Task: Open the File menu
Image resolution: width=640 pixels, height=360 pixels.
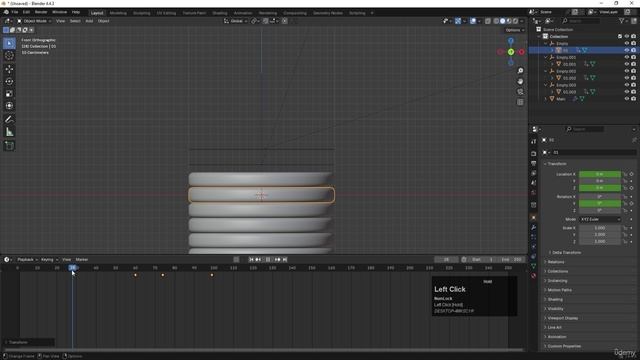Action: click(x=15, y=12)
